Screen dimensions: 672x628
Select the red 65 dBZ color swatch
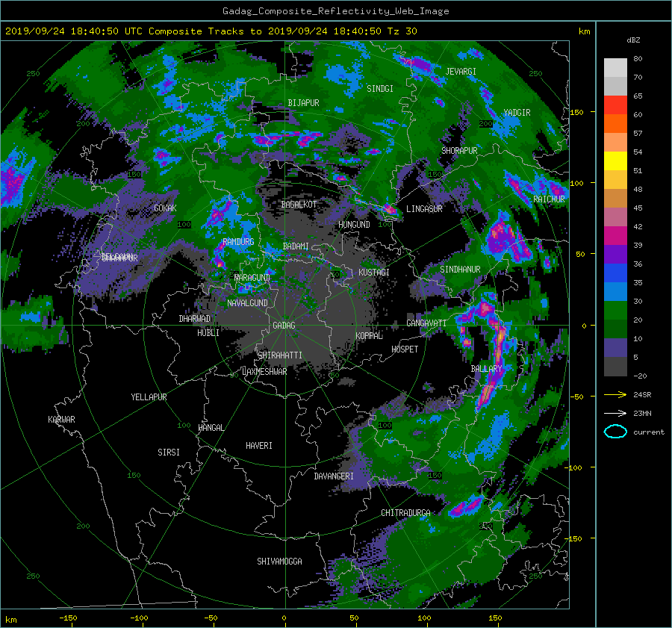point(615,105)
